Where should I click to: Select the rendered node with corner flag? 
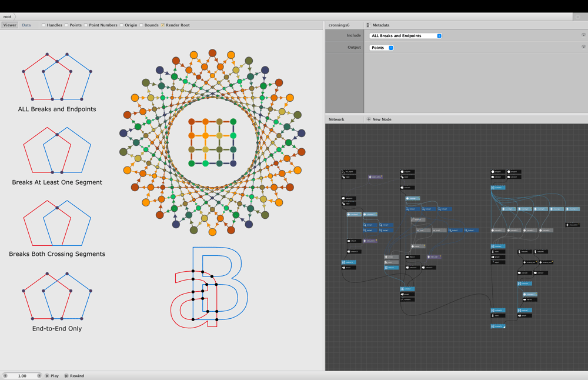498,326
